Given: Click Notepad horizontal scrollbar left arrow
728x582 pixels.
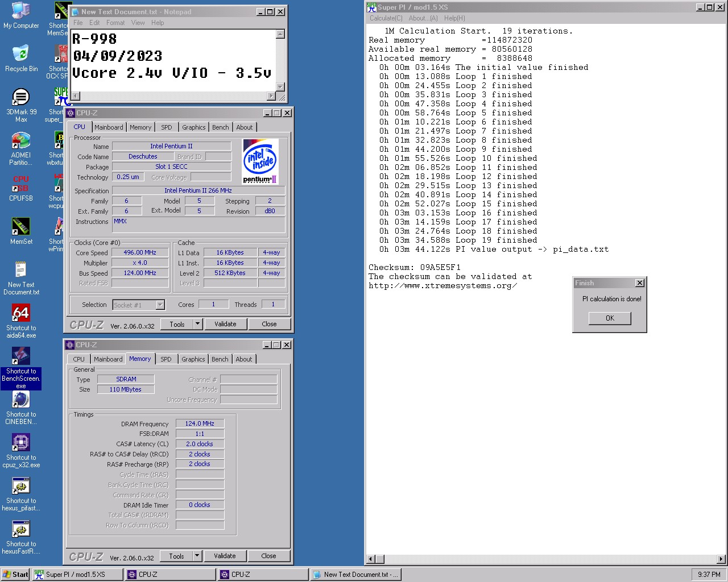Looking at the screenshot, I should 76,95.
